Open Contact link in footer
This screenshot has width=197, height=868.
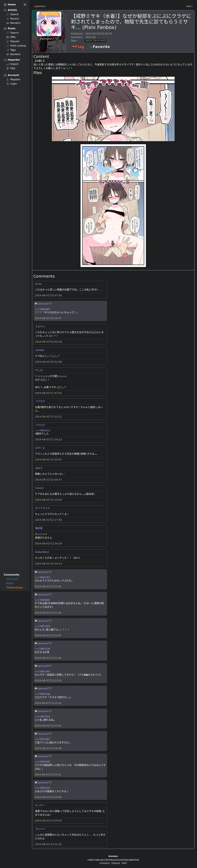point(105,863)
